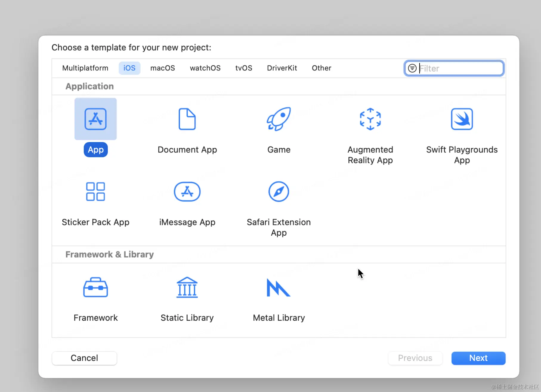
Task: Click the 'Framework' template label
Action: [x=96, y=318]
